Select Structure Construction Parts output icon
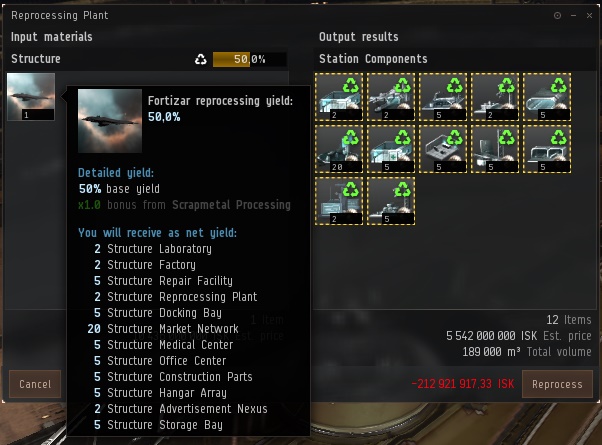Screen dimensions: 602x445 click(495, 149)
